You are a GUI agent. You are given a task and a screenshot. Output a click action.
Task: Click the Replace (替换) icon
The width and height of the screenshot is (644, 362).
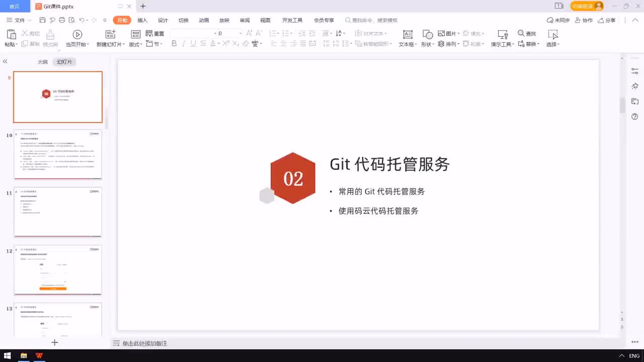pyautogui.click(x=521, y=44)
